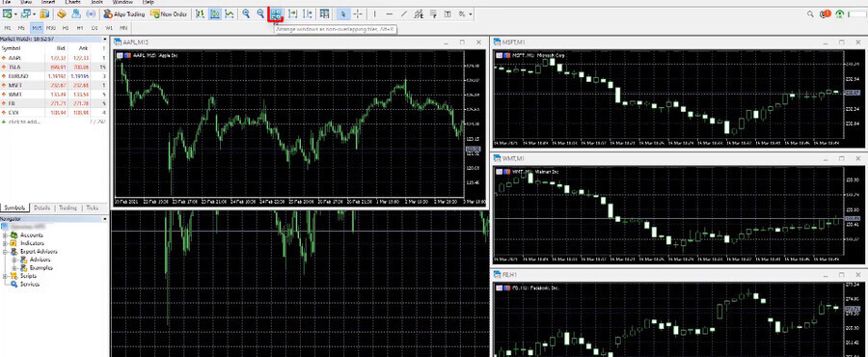Switch to Symbols tab in Market Watch

(x=14, y=207)
